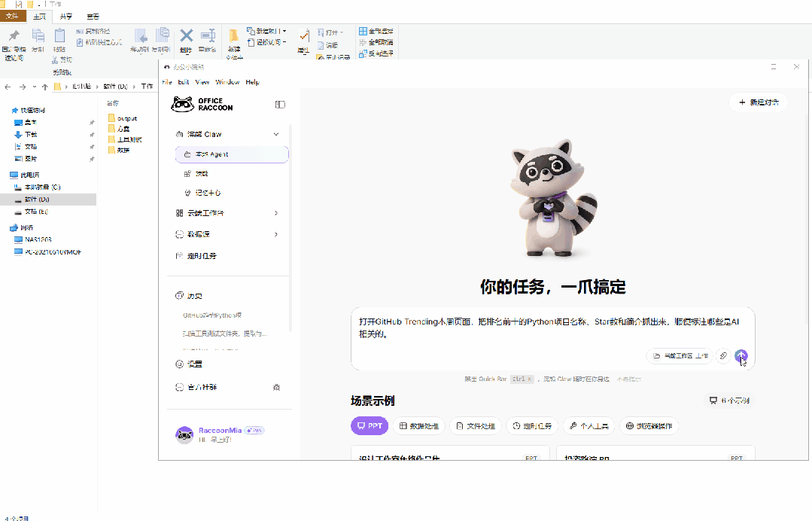This screenshot has height=521, width=812.
Task: Select the PPT scenario tab
Action: coord(370,425)
